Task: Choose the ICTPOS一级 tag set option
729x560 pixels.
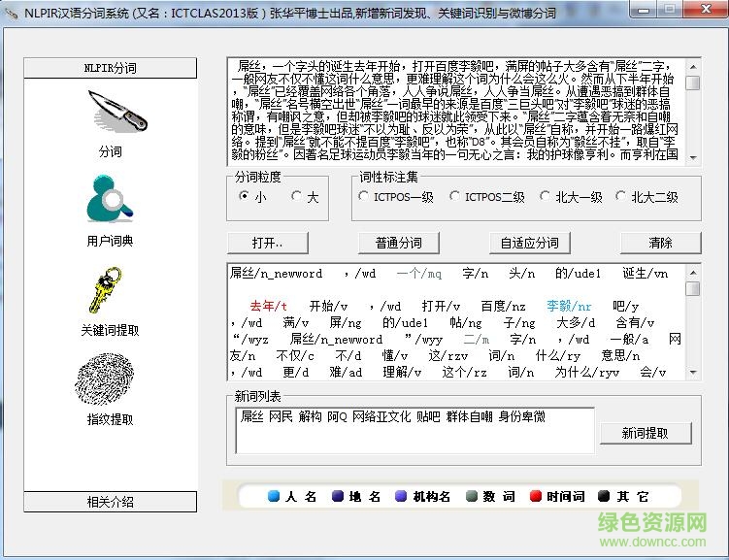Action: tap(364, 197)
